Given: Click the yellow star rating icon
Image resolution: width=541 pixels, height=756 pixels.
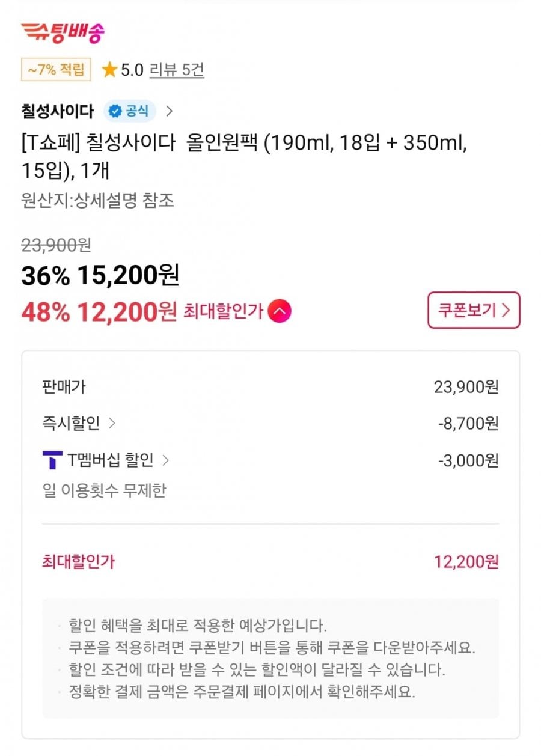Looking at the screenshot, I should point(109,70).
